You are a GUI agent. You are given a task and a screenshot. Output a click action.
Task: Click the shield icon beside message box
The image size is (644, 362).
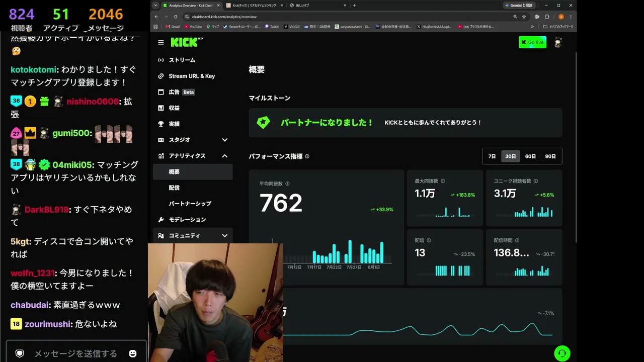click(20, 353)
